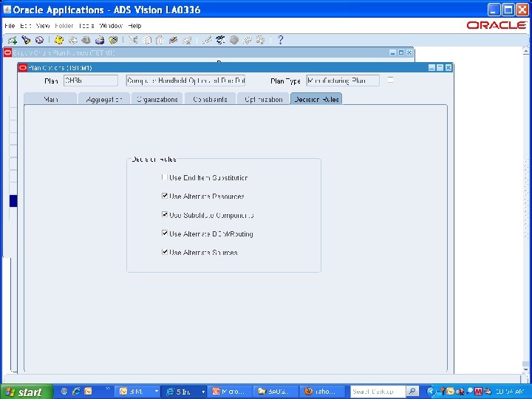Click the New record toolbar icon
Screen dimensions: 532x399
(13, 40)
